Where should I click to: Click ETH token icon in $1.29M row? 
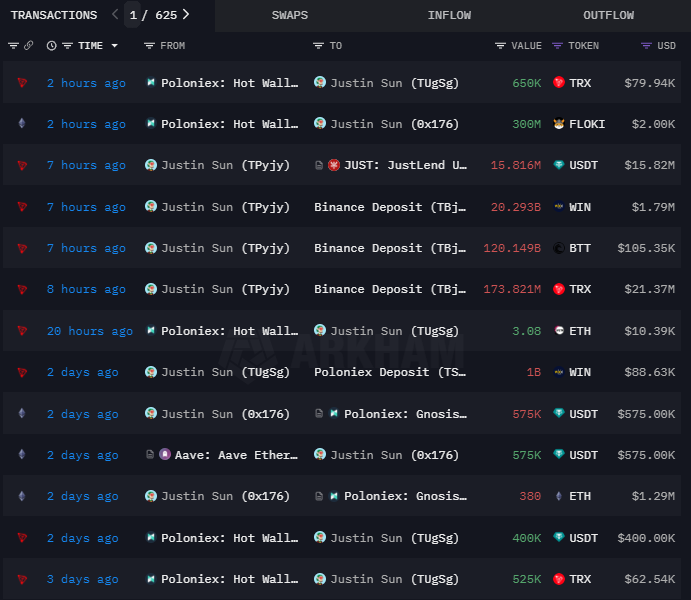point(559,496)
